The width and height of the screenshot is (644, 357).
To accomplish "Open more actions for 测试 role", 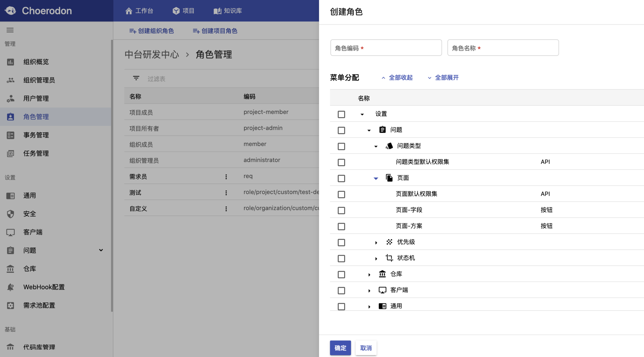I will (226, 193).
